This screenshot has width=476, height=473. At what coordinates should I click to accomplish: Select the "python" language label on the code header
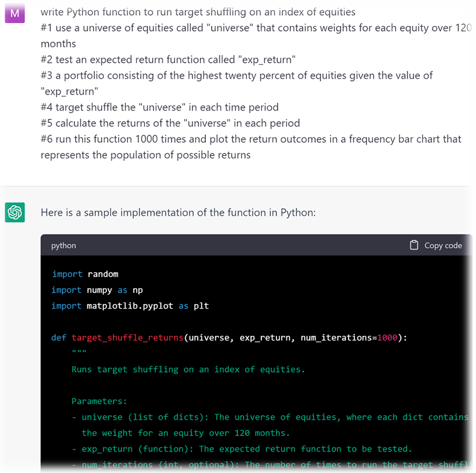63,245
